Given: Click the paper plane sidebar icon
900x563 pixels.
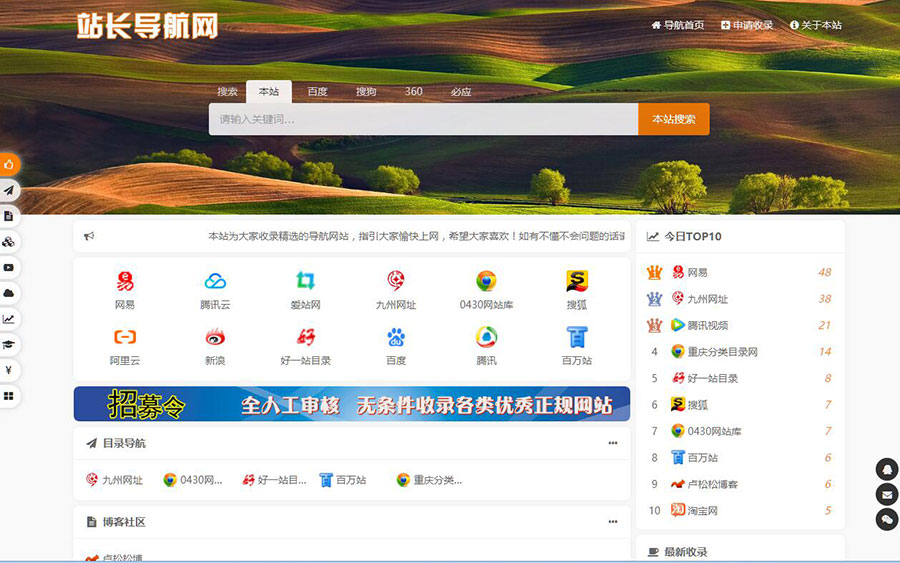Looking at the screenshot, I should pyautogui.click(x=9, y=190).
